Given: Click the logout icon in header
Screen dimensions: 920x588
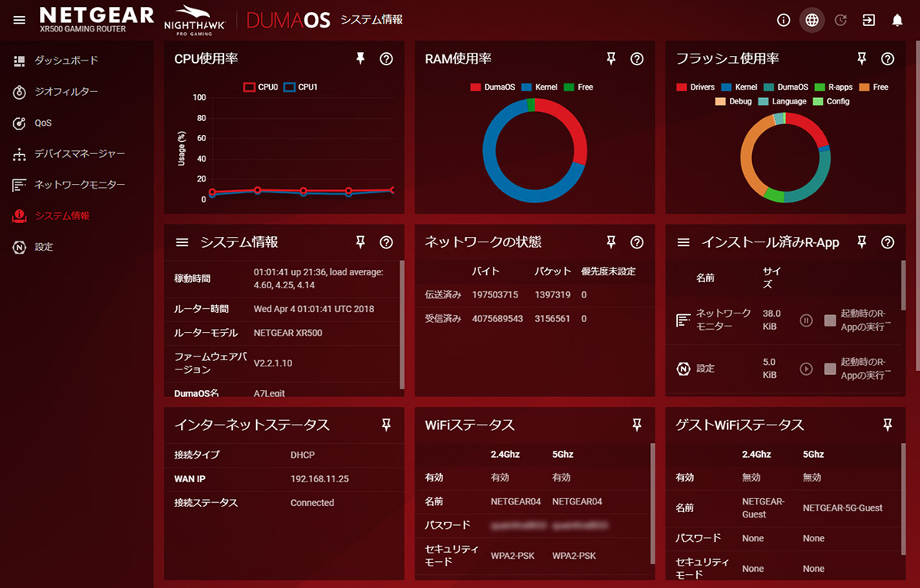Looking at the screenshot, I should [x=869, y=20].
